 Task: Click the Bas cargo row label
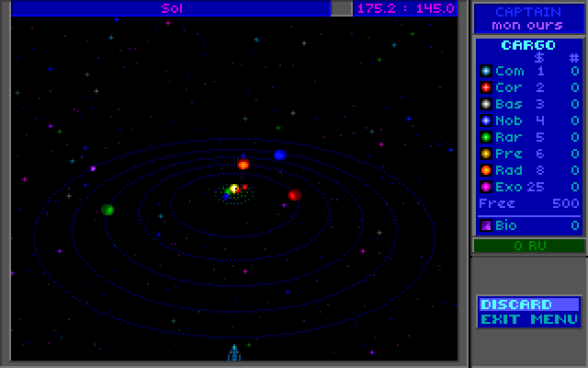click(x=509, y=104)
